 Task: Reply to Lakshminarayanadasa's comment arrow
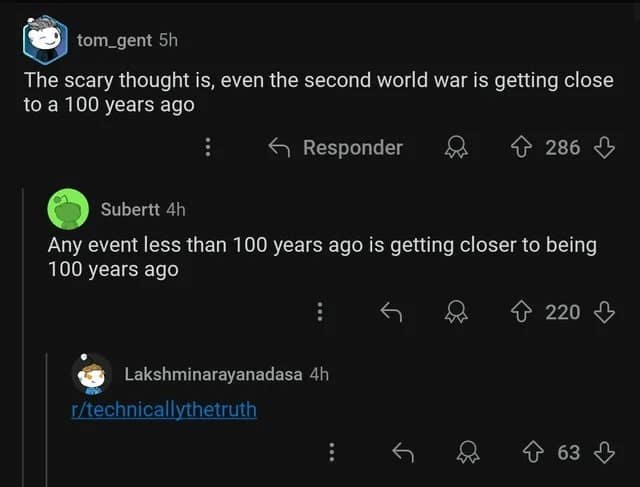[403, 453]
